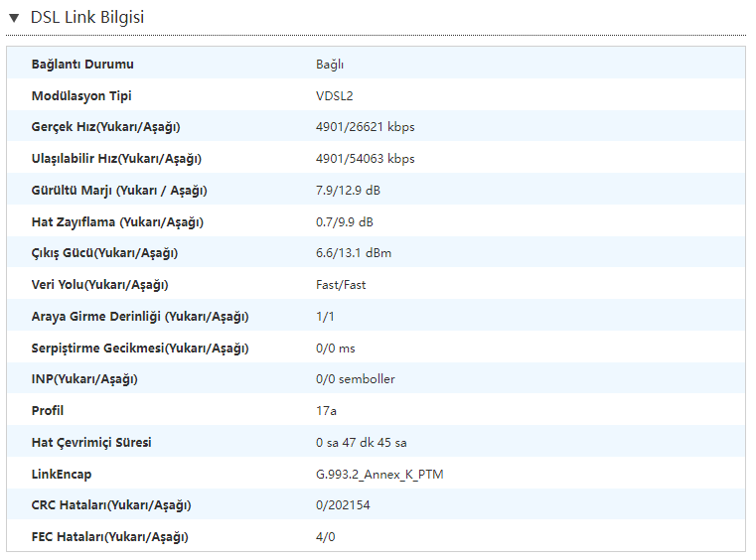Select the Modülasyon Tipi label
This screenshot has height=560, width=756.
tap(81, 96)
